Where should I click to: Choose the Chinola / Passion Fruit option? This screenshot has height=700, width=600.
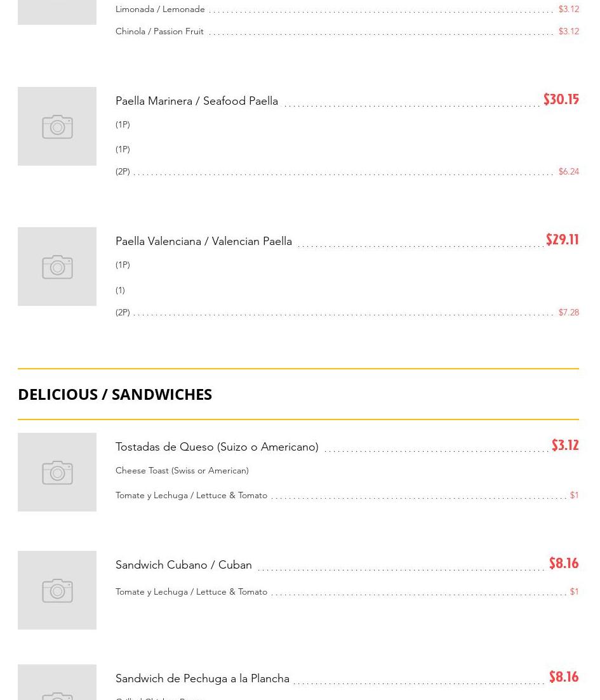(x=159, y=31)
